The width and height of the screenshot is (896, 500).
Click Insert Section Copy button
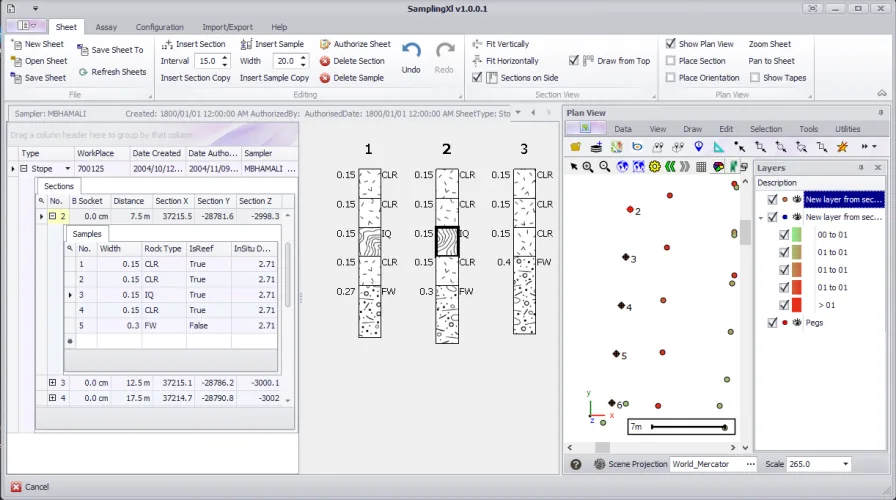[x=195, y=78]
